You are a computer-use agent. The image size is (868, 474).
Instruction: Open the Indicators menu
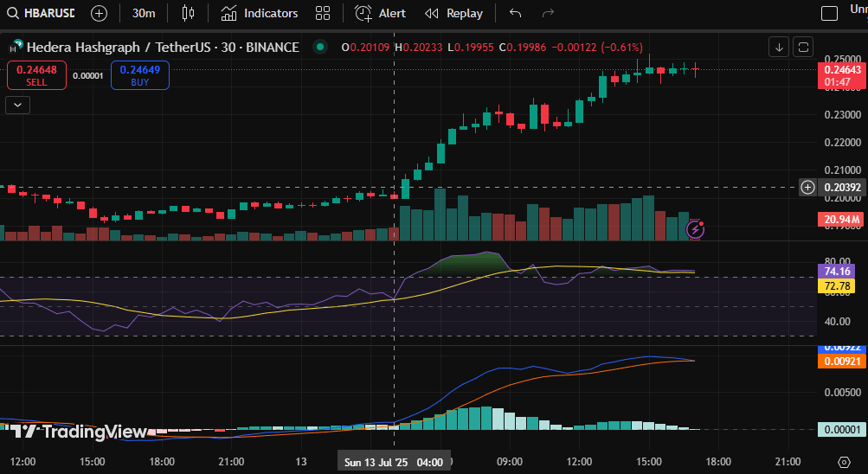(259, 14)
